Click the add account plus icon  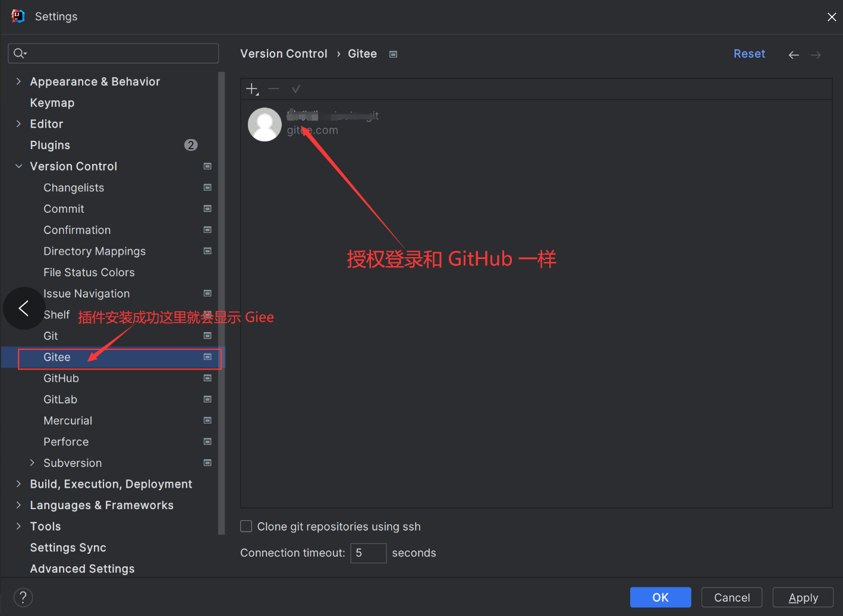[252, 89]
